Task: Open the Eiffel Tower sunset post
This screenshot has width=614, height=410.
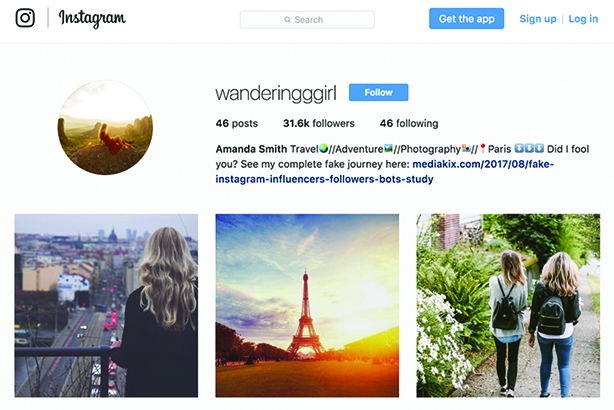Action: (307, 305)
